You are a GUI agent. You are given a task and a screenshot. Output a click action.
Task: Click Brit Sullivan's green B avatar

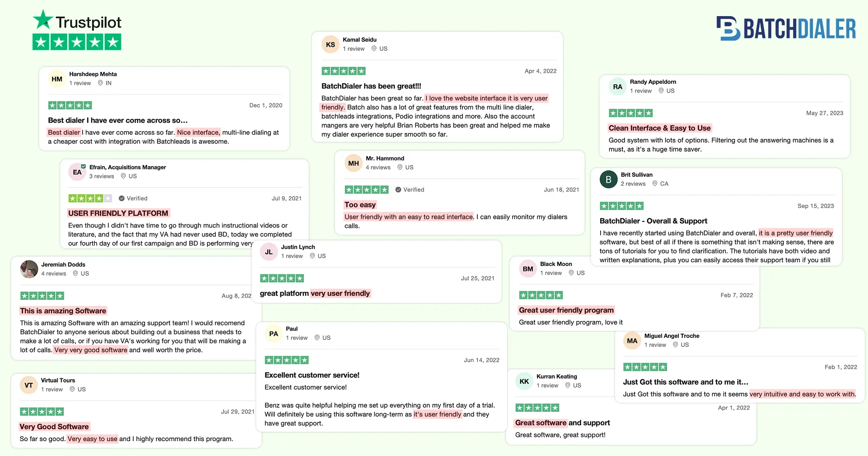tap(608, 179)
